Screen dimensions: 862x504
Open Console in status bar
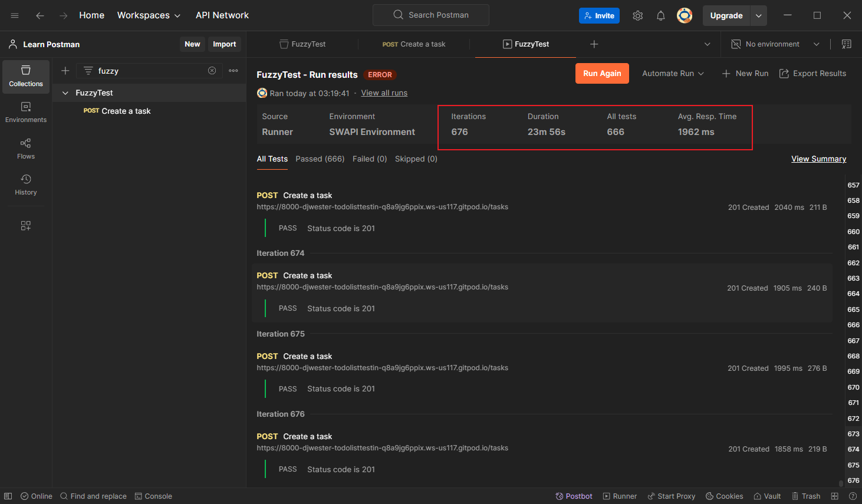pyautogui.click(x=153, y=496)
